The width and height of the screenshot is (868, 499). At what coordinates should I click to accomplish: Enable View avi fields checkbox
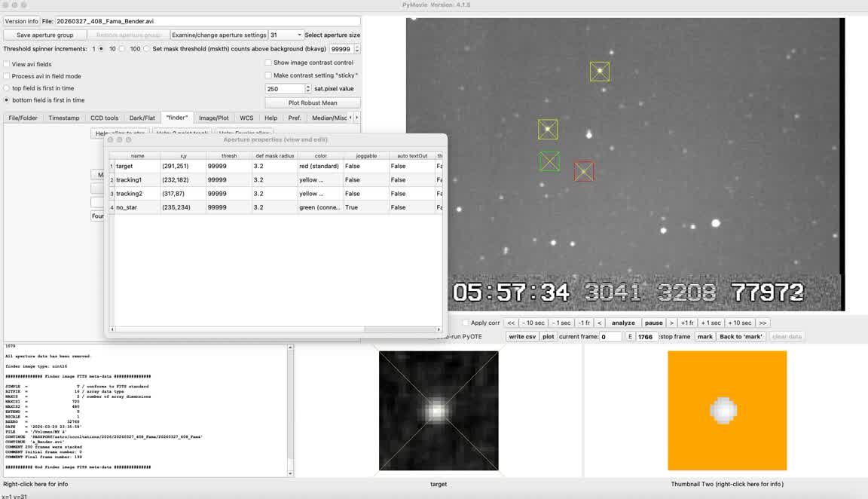(7, 64)
